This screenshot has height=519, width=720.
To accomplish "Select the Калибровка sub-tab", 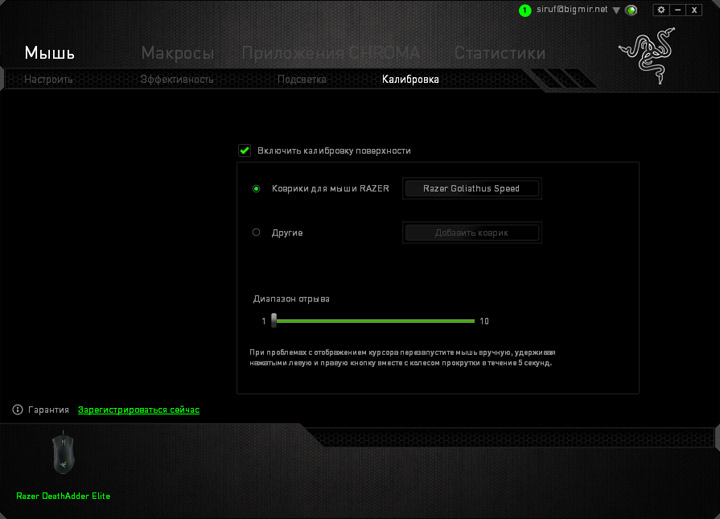I will (411, 79).
